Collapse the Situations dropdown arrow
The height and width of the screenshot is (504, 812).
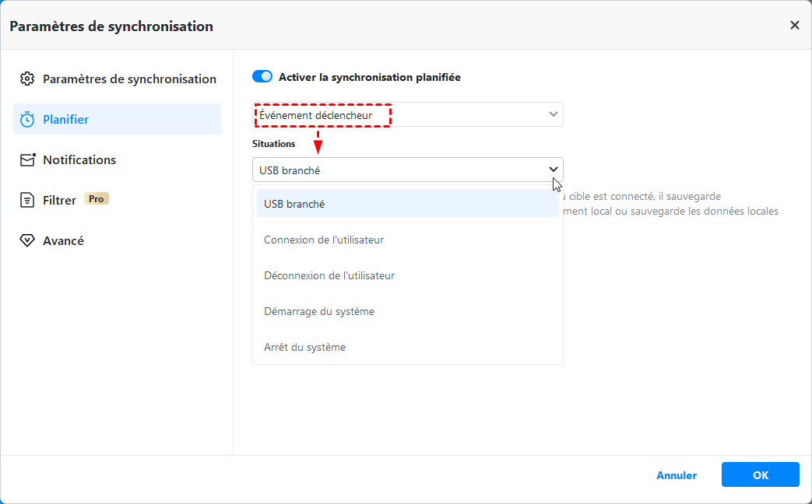(x=554, y=170)
